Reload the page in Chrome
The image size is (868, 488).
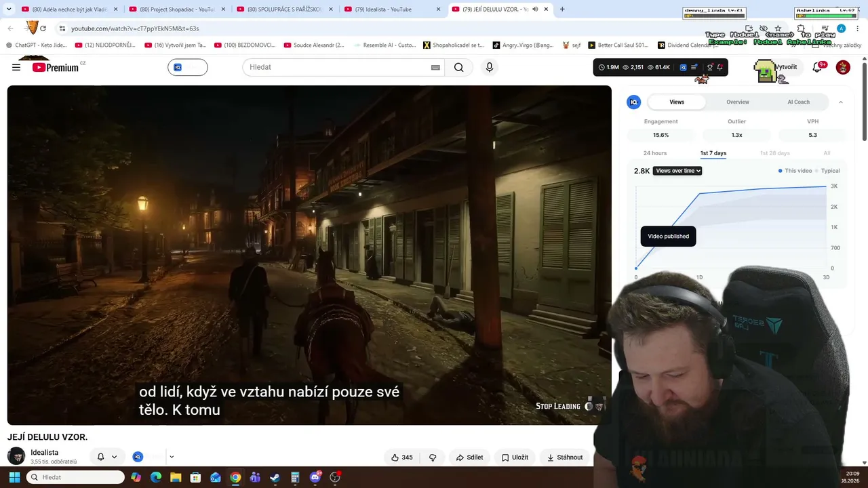coord(43,28)
